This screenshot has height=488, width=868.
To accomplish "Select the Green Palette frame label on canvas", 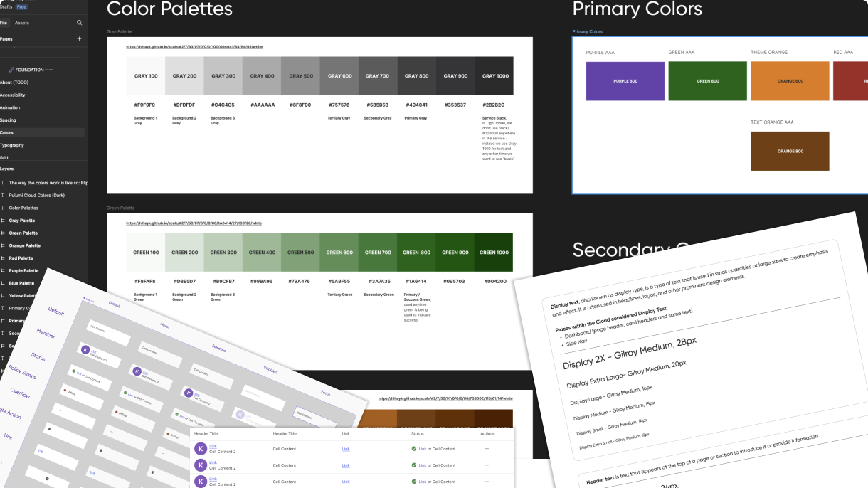I will click(121, 208).
